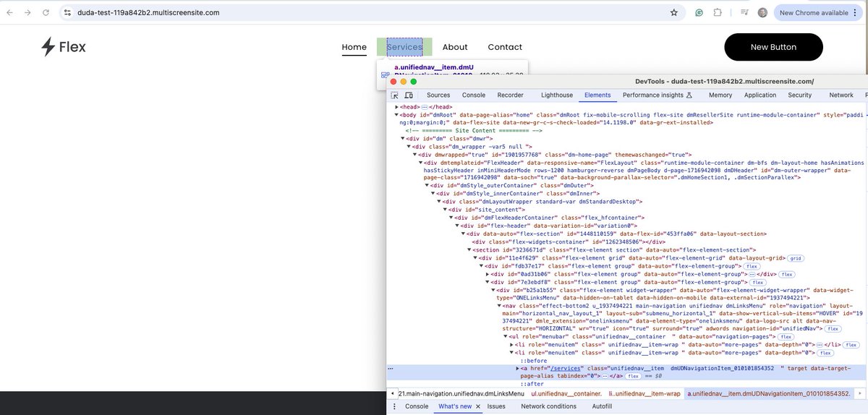The image size is (868, 415).
Task: Toggle flex badge on 0ad31b06 div
Action: click(x=787, y=274)
